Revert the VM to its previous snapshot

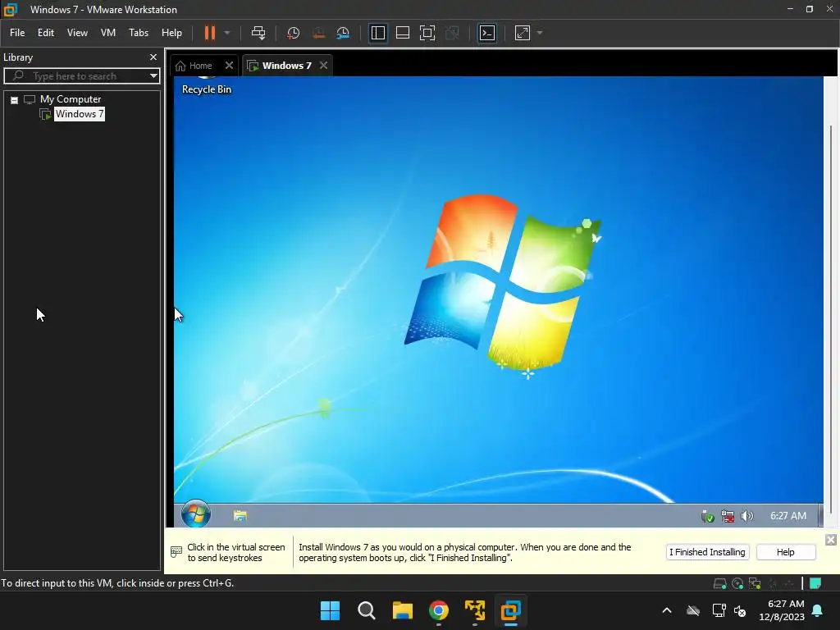[318, 33]
